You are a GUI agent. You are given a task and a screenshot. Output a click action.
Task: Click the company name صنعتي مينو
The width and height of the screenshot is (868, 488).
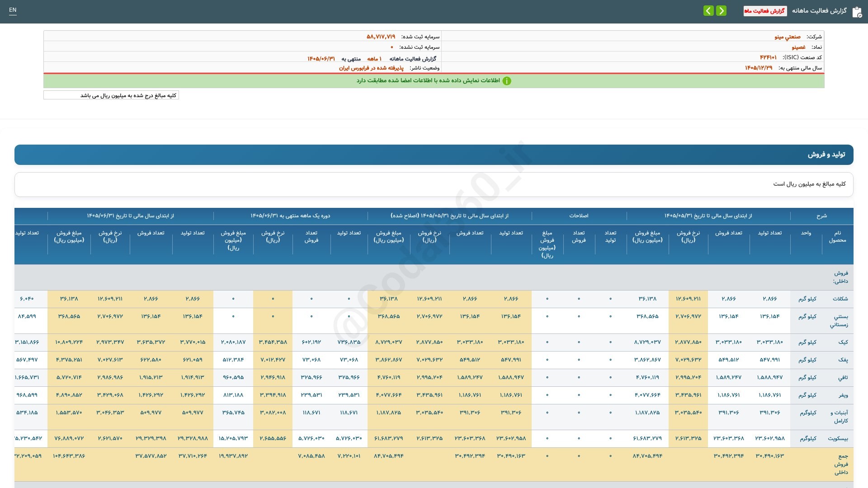click(788, 37)
